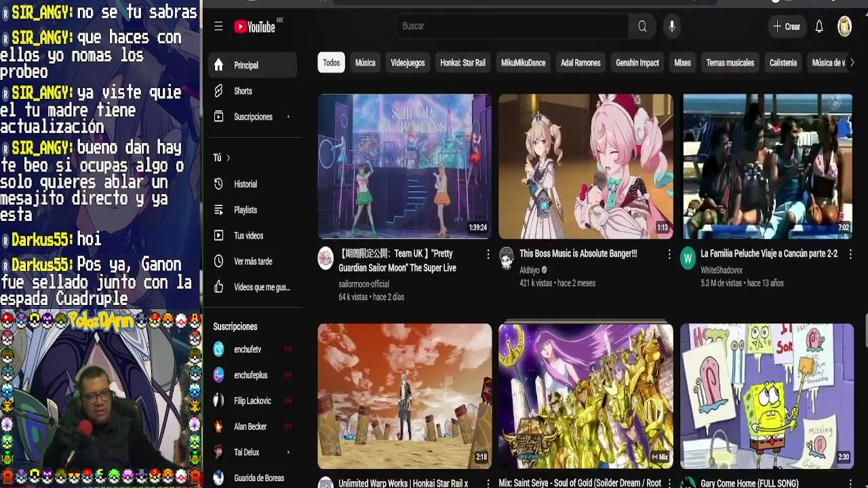Click the Suscripciones section heading
868x488 pixels.
pos(235,327)
